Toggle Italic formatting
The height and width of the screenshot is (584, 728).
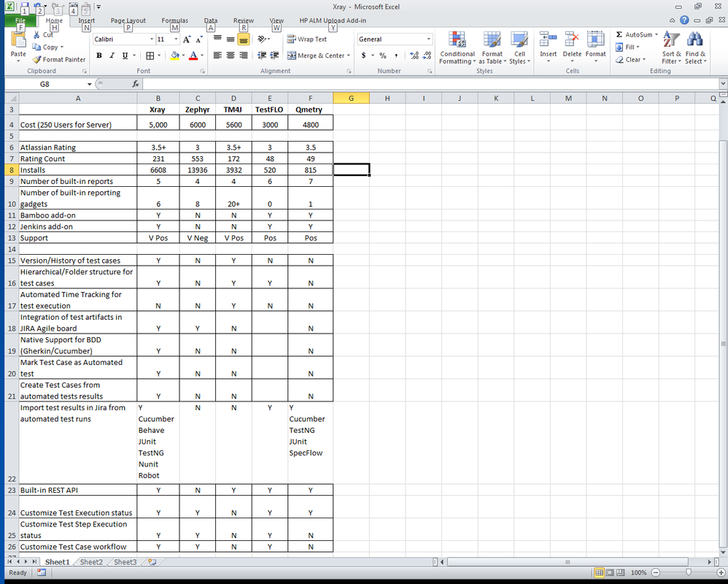pyautogui.click(x=112, y=55)
